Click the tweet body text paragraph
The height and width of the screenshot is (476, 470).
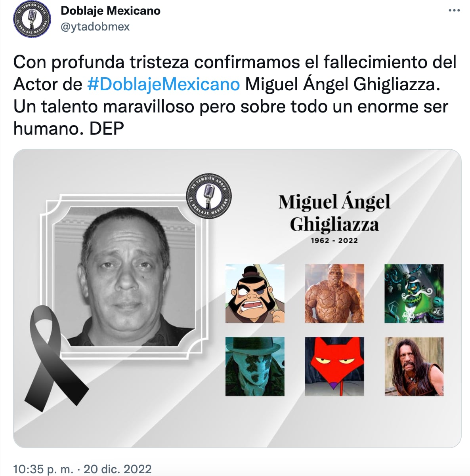point(235,95)
